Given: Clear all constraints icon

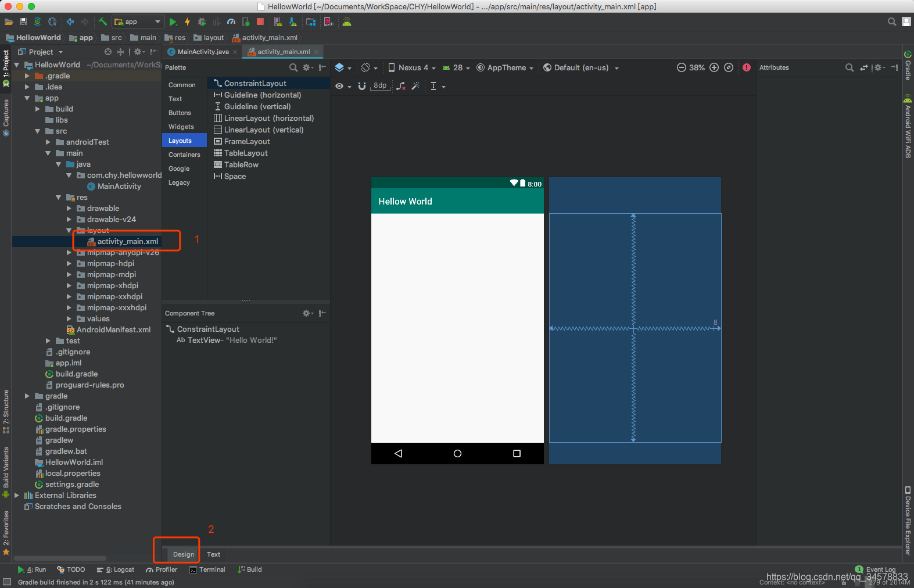Looking at the screenshot, I should [401, 86].
